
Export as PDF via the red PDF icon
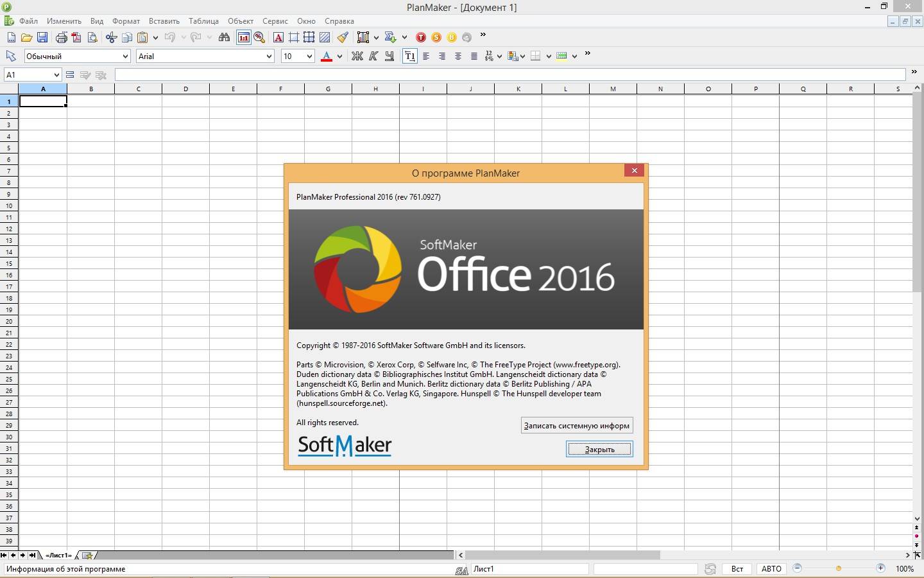pyautogui.click(x=76, y=37)
